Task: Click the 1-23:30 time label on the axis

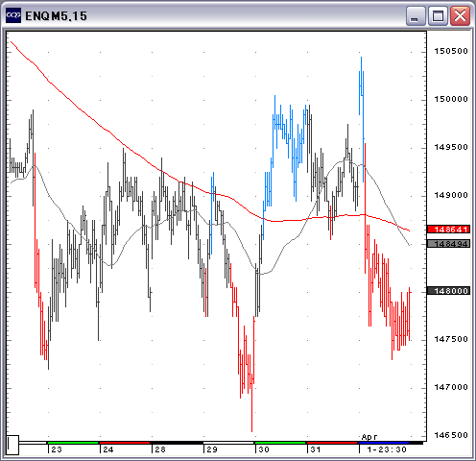Action: coord(387,449)
